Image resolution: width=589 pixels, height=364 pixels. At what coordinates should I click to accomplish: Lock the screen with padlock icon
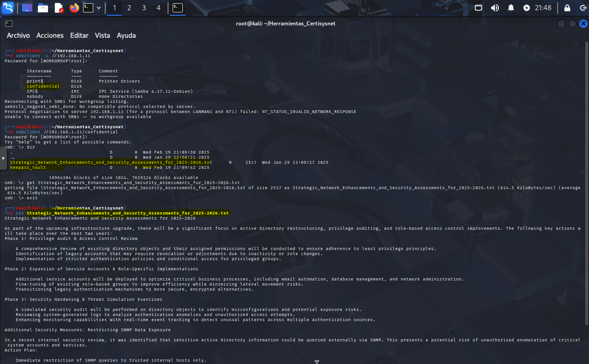(x=567, y=8)
